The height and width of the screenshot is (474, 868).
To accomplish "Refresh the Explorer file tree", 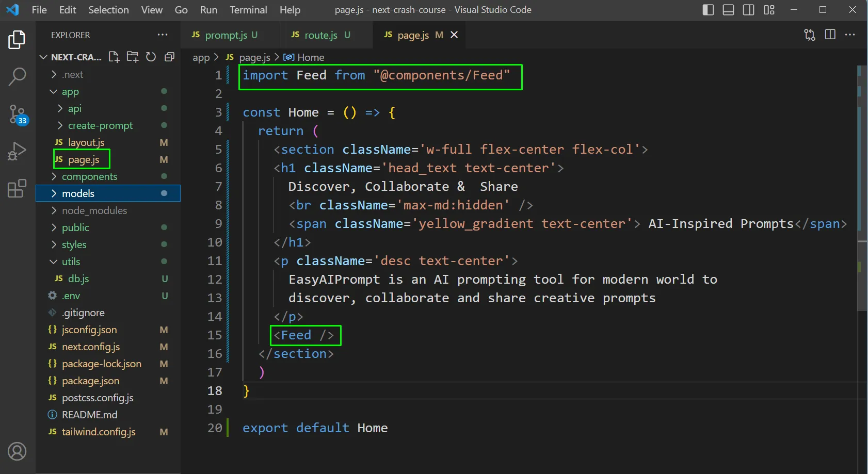I will click(x=151, y=57).
